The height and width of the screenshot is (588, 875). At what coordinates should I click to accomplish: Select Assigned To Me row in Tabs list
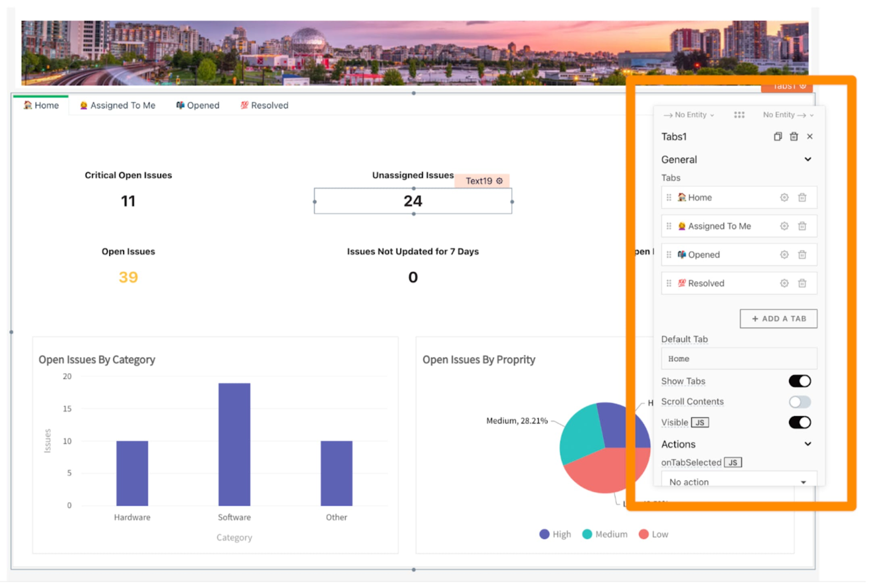[x=739, y=226]
